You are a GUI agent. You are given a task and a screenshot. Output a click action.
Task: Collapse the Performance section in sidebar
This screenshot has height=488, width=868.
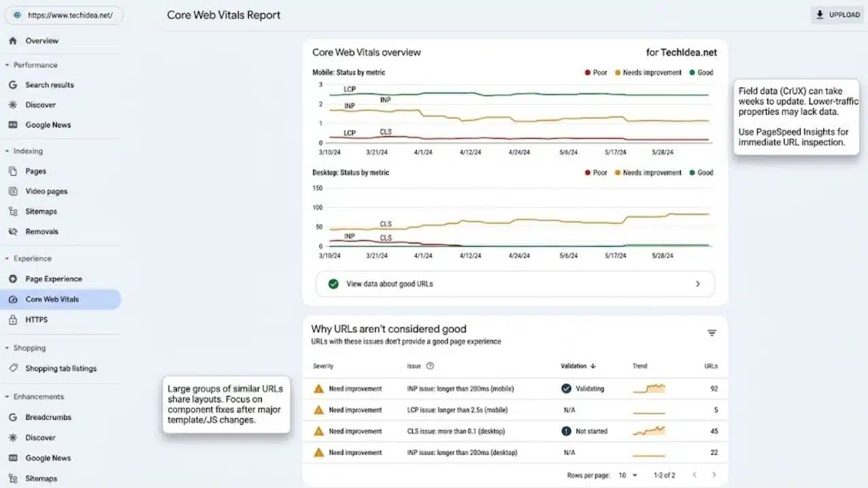coord(7,65)
